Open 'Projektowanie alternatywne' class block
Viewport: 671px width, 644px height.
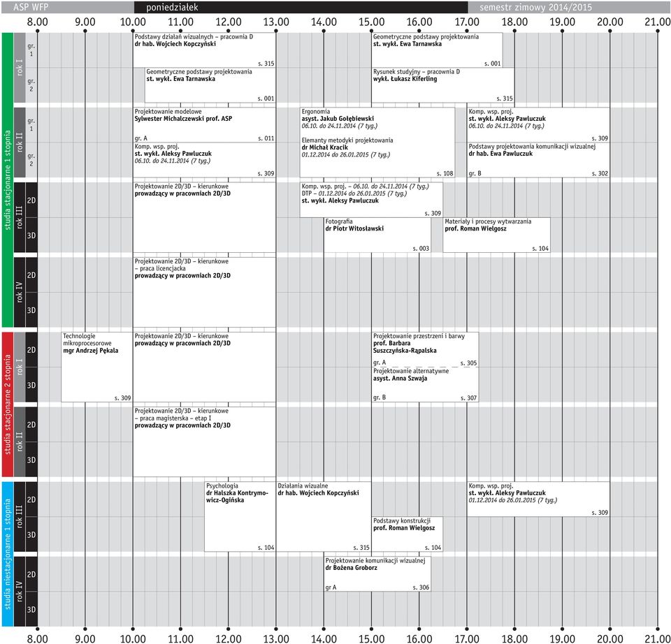(x=424, y=384)
